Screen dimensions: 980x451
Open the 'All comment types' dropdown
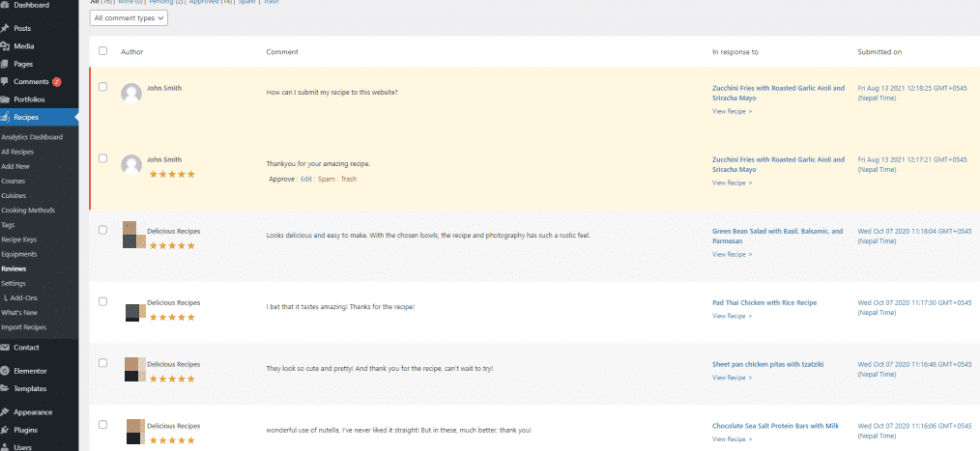click(129, 18)
